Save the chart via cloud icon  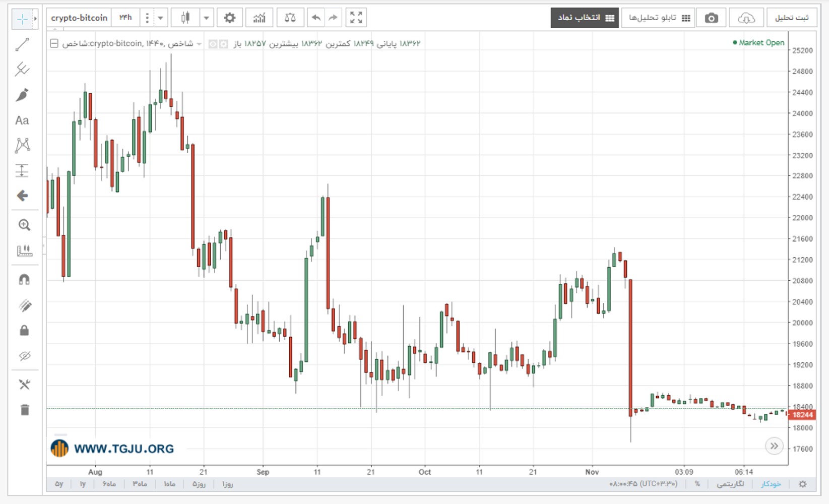click(746, 18)
